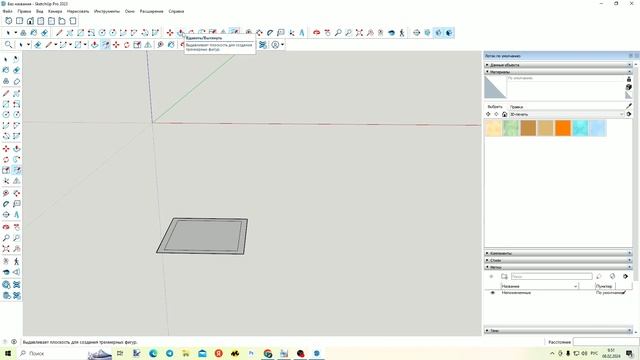Open the Камера menu
Screen dimensions: 640x360
55,11
